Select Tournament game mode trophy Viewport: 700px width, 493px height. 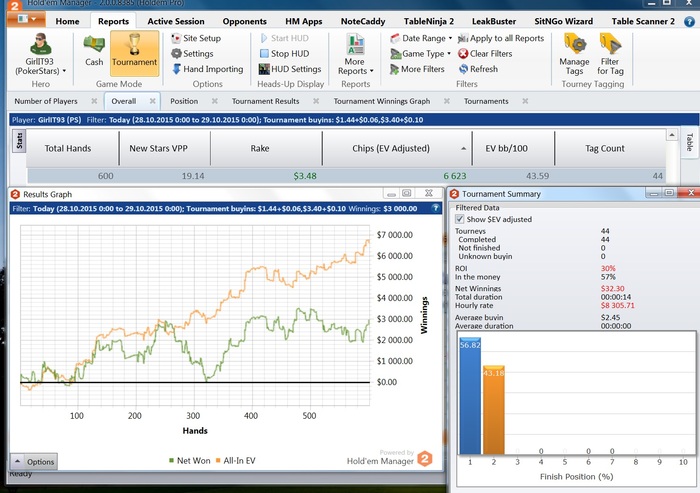(x=134, y=53)
